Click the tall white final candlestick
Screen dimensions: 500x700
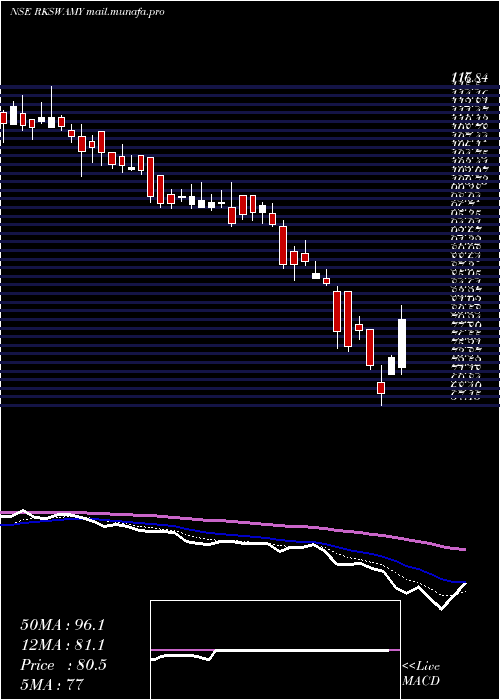tap(402, 343)
